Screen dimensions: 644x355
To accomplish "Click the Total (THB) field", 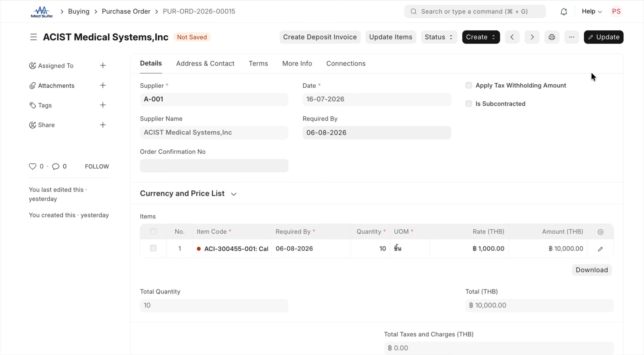I will click(539, 305).
